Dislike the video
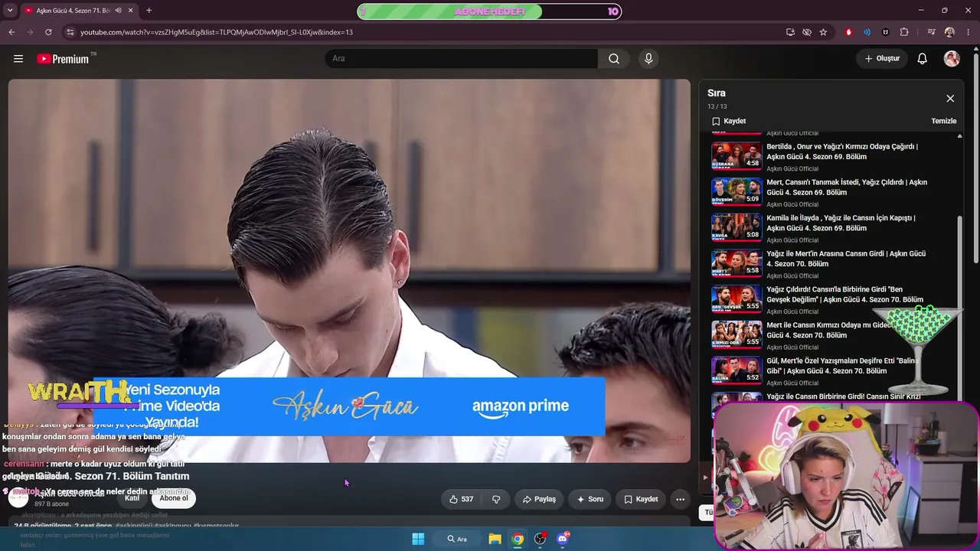Screen dimensions: 980x551 click(496, 499)
